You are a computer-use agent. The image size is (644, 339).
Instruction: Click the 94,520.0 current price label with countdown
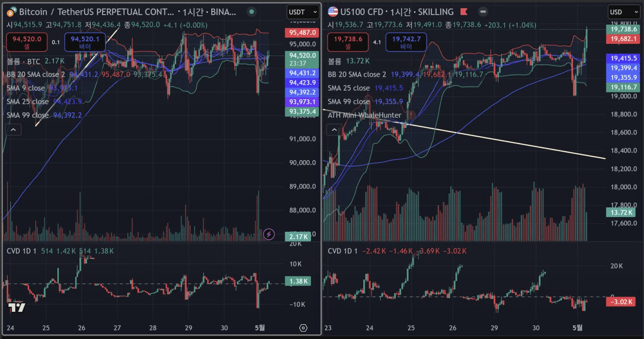tap(303, 59)
